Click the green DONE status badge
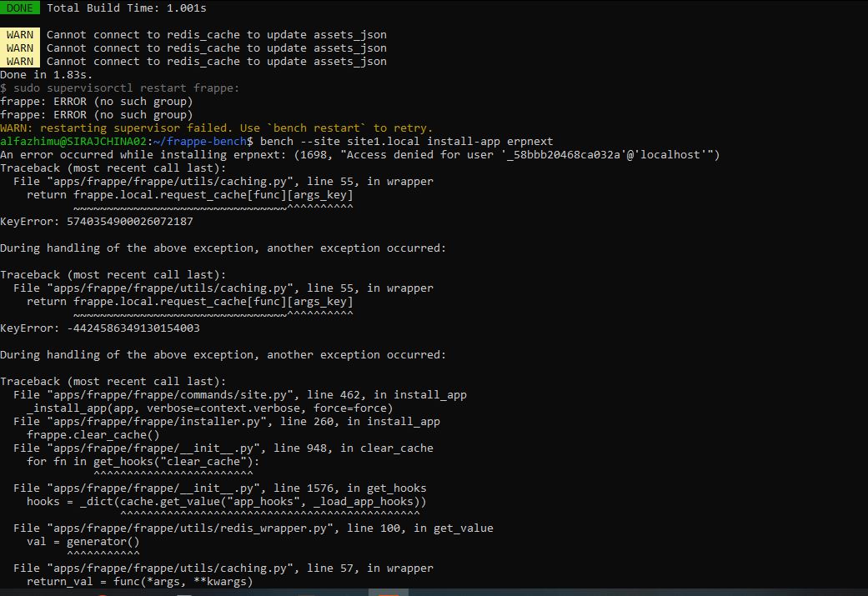Viewport: 868px width, 596px height. tap(20, 8)
